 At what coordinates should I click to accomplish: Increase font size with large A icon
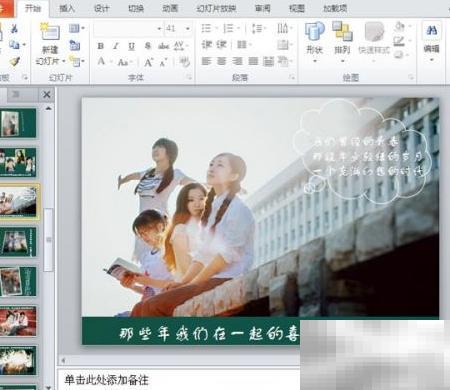(x=148, y=62)
